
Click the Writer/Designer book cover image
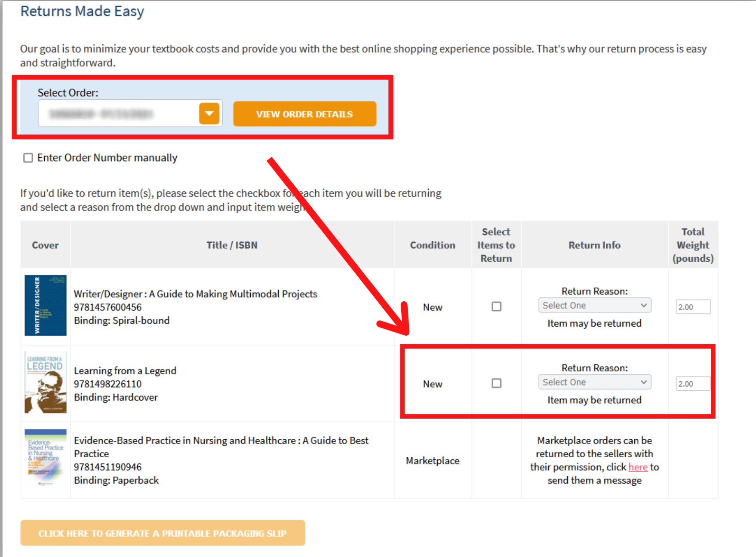(45, 306)
